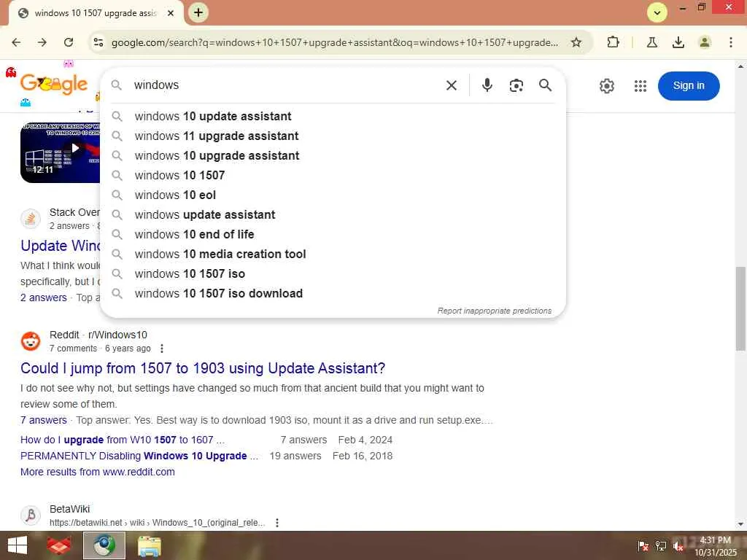The image size is (747, 560).
Task: Pick windows 10 media creation tool suggestion
Action: tap(333, 254)
